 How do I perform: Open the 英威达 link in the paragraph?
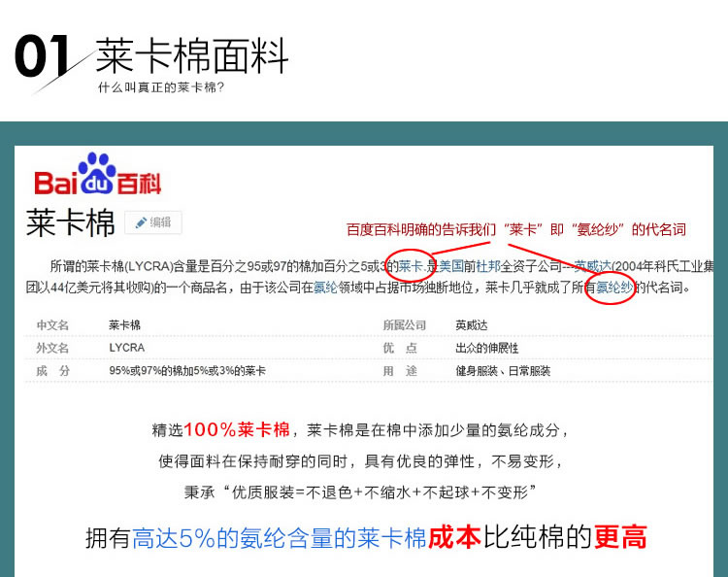593,266
